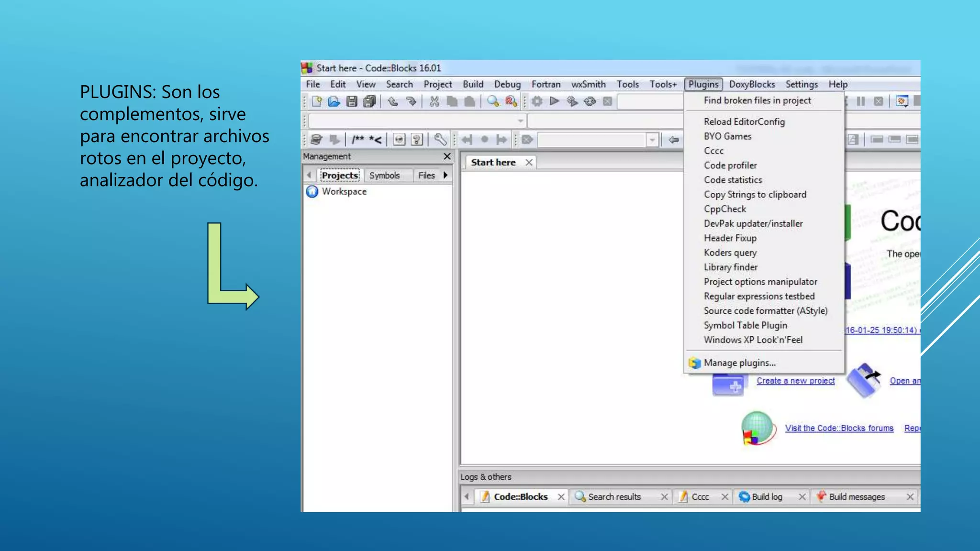Click the Jump forward arrow icon
Image resolution: width=980 pixels, height=551 pixels.
[501, 140]
